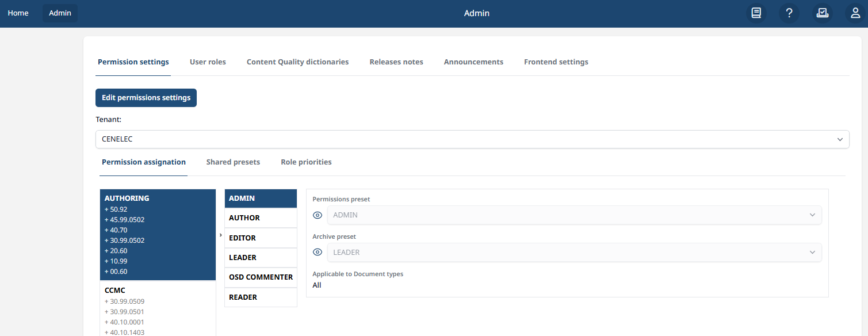Select the OSD COMMENTER role

[261, 277]
